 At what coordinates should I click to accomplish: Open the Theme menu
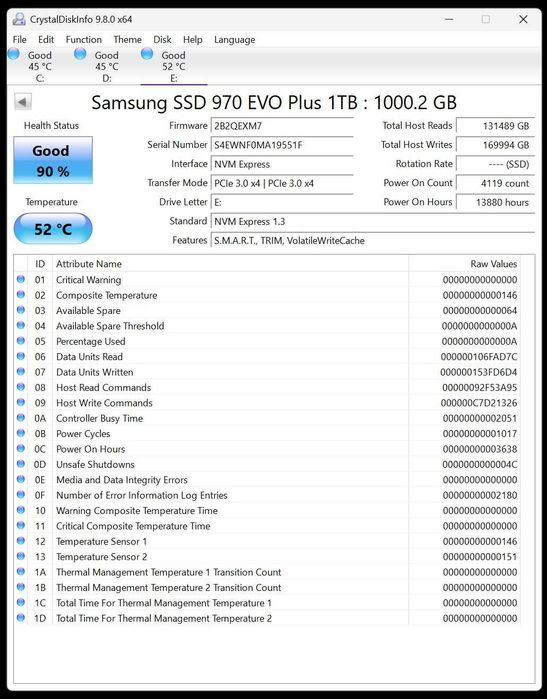coord(127,40)
